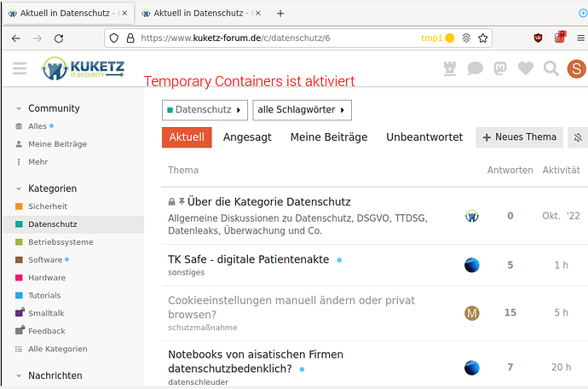This screenshot has height=389, width=588.
Task: Open the Datenschutz category dropdown
Action: click(x=205, y=110)
